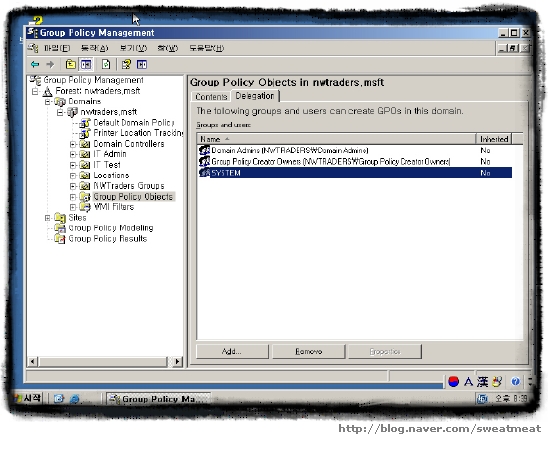Click the Up one level folder icon

71,64
